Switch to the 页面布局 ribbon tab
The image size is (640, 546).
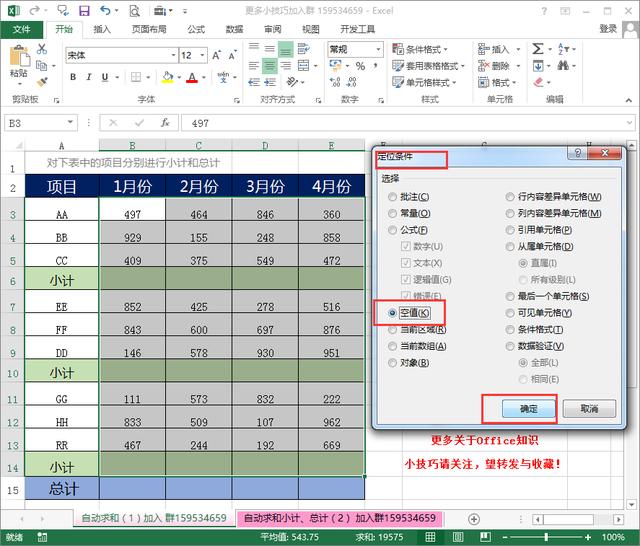pos(149,29)
